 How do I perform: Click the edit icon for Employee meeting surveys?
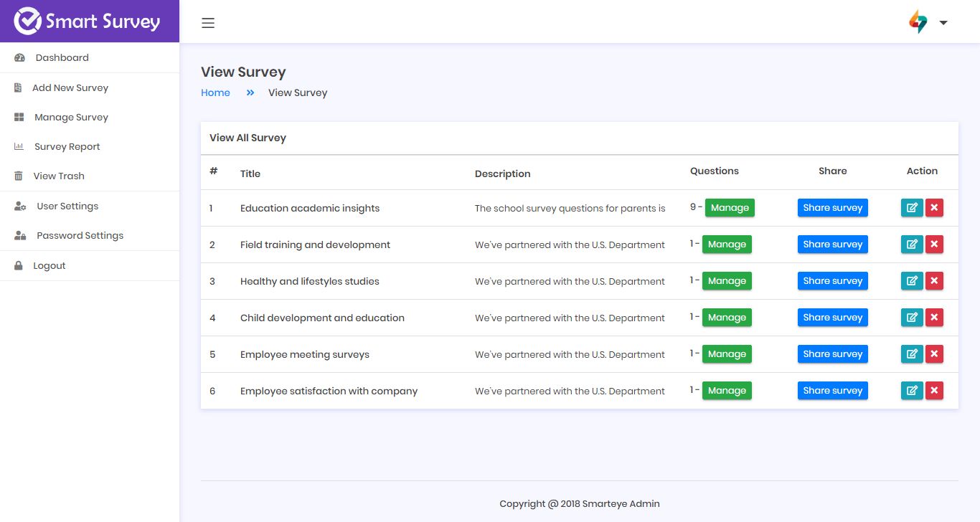point(911,354)
